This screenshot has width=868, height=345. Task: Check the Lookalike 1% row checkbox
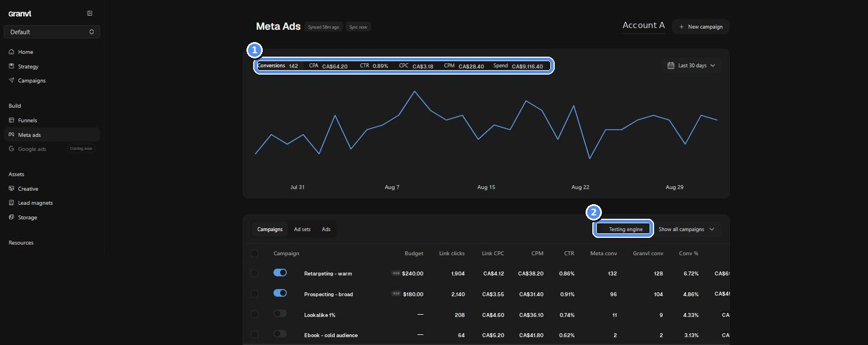(254, 314)
